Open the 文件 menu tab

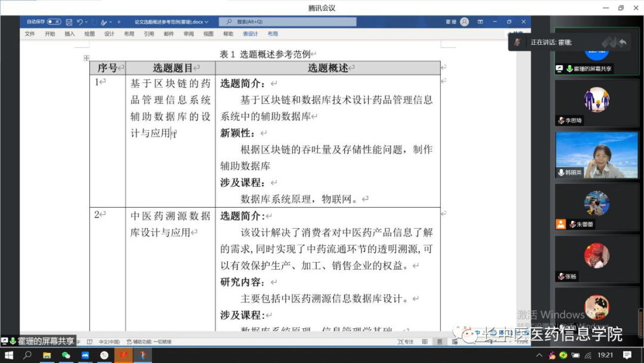30,33
